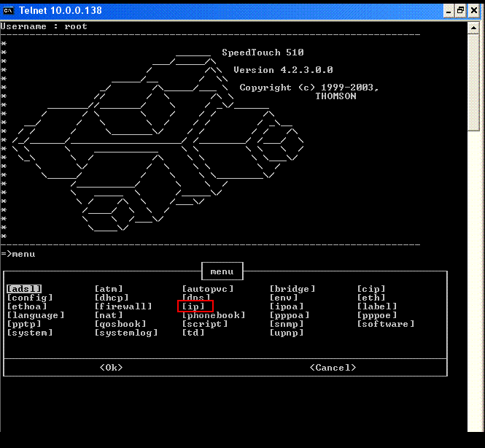Pick the [pppoa] menu entry
The width and height of the screenshot is (485, 448).
coord(290,315)
